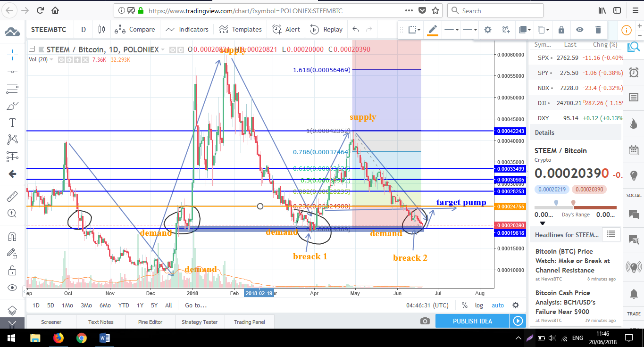Select the crosshair cursor tool
644x347 pixels.
click(12, 55)
